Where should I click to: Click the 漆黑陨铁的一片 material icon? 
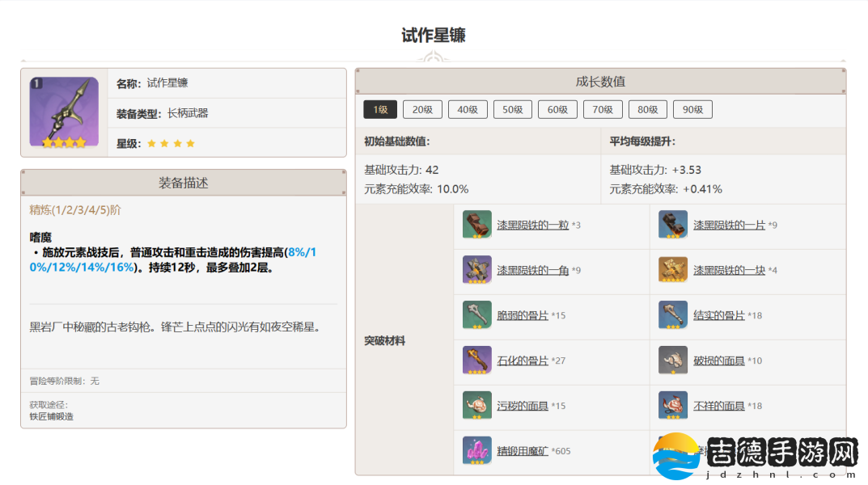click(x=672, y=225)
